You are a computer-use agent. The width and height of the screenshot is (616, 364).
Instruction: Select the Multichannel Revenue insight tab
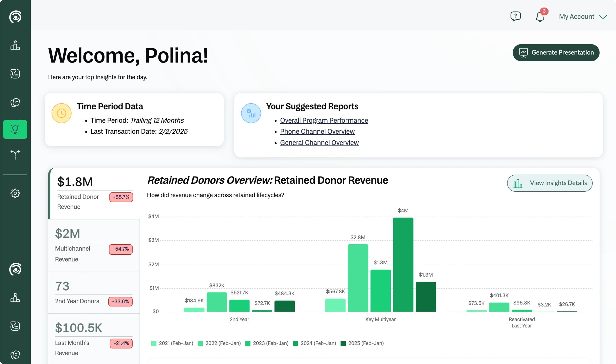pyautogui.click(x=94, y=245)
